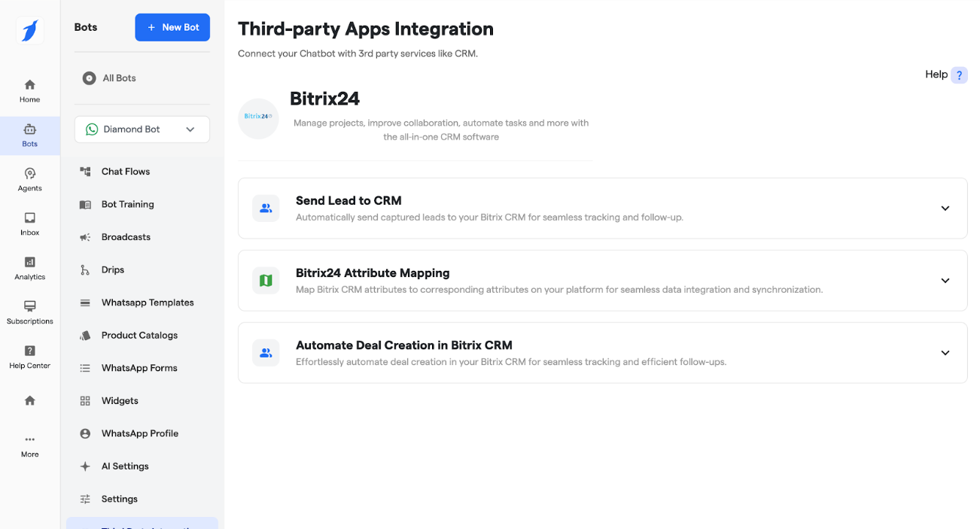Click the Bots panel header text
The image size is (980, 529).
coord(86,27)
